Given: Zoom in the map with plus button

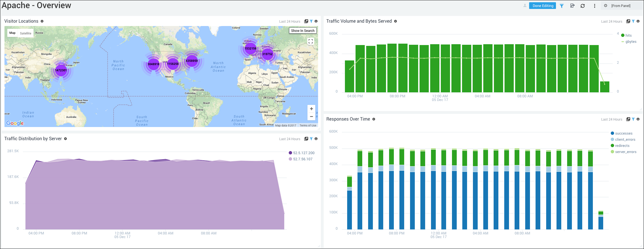Looking at the screenshot, I should (x=311, y=109).
